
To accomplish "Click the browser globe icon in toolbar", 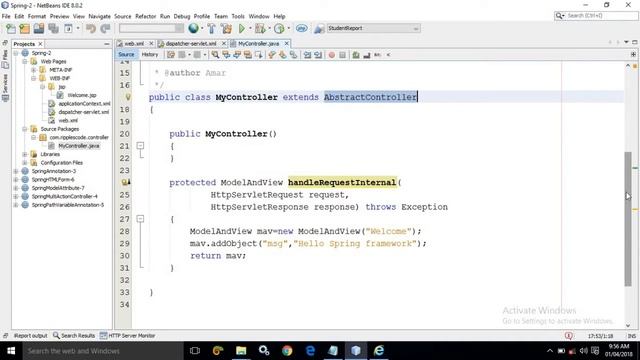I will (193, 28).
